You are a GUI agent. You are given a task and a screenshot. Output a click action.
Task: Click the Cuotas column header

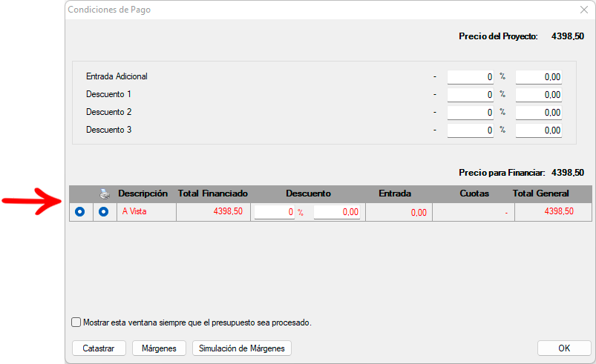(474, 193)
